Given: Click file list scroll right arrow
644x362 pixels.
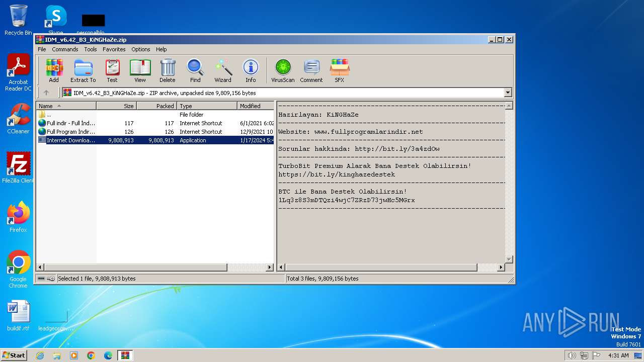Looking at the screenshot, I should [270, 267].
